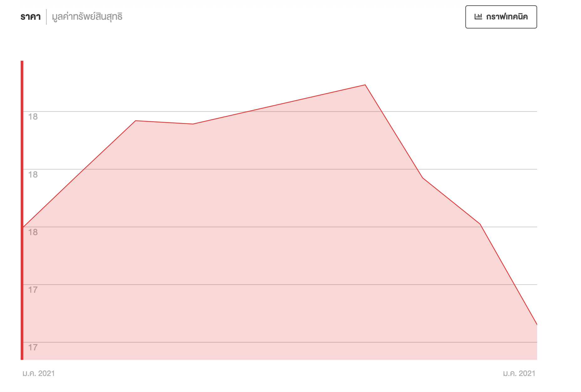
Task: Click the highest peak of the price line
Action: pos(365,85)
